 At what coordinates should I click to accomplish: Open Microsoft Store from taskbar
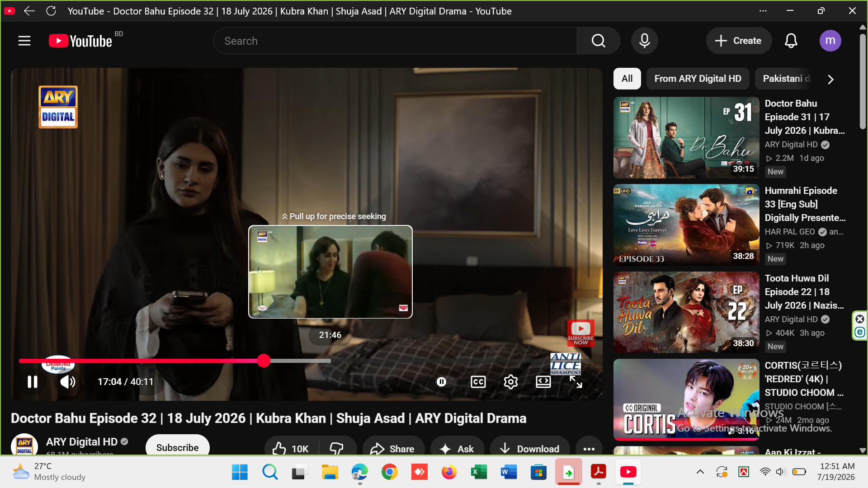click(538, 472)
